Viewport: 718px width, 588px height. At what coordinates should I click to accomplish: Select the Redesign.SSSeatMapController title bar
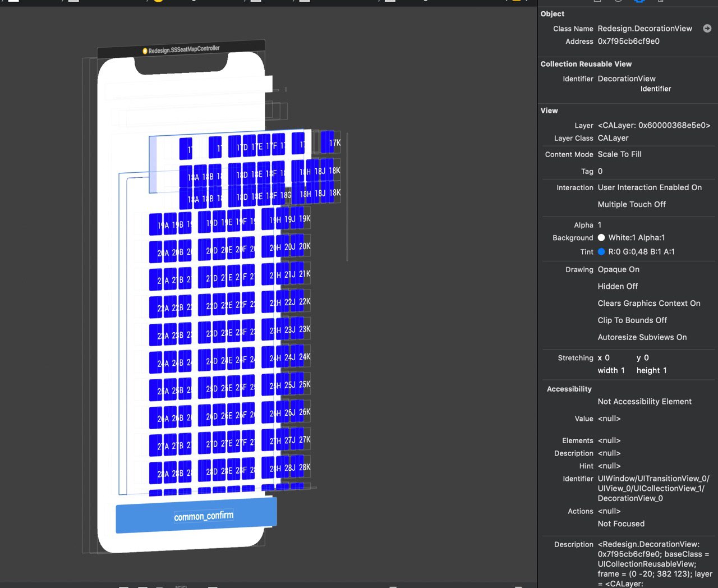(181, 49)
